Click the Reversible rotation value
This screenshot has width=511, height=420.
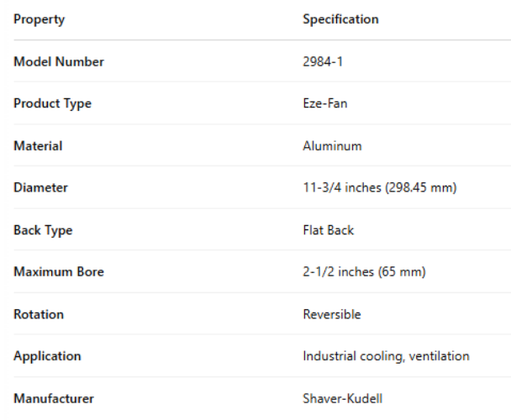point(331,314)
